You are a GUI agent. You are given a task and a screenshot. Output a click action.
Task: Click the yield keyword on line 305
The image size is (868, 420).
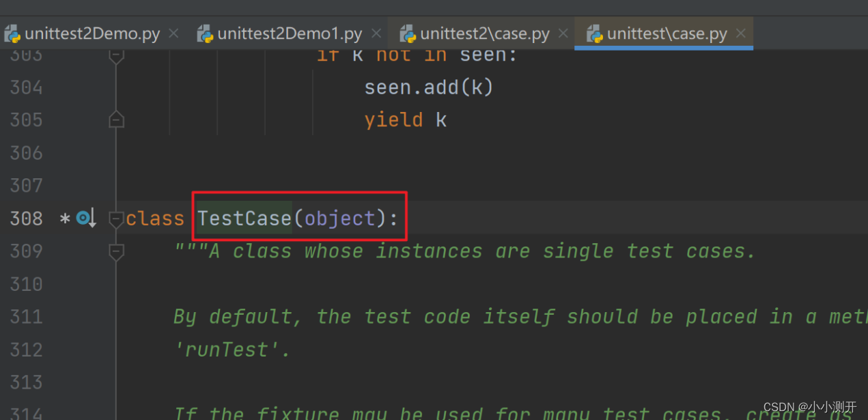pos(393,119)
